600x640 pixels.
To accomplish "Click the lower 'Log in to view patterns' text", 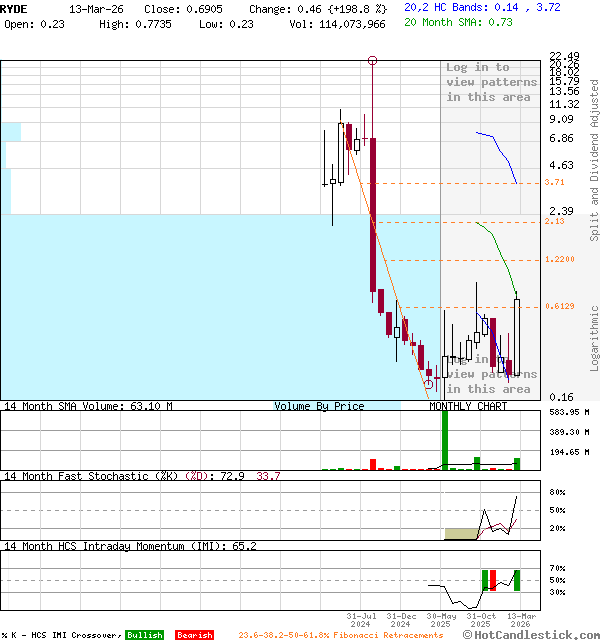I will click(491, 374).
